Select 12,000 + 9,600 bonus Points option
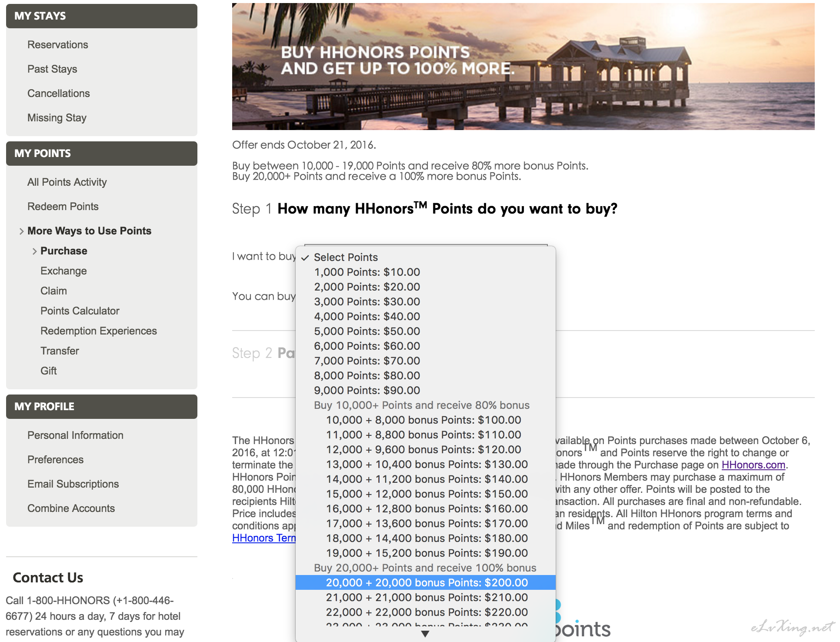Screen dimensions: 840x642 tap(426, 450)
